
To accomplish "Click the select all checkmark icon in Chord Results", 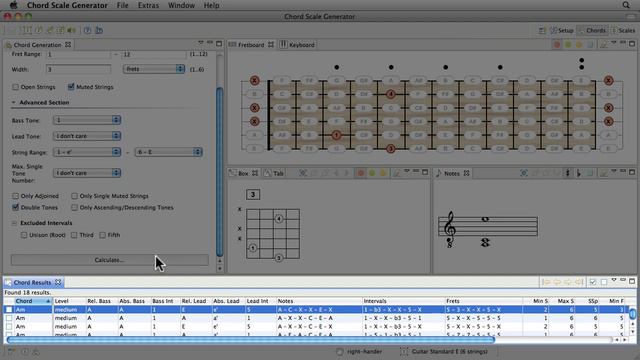I will (593, 282).
